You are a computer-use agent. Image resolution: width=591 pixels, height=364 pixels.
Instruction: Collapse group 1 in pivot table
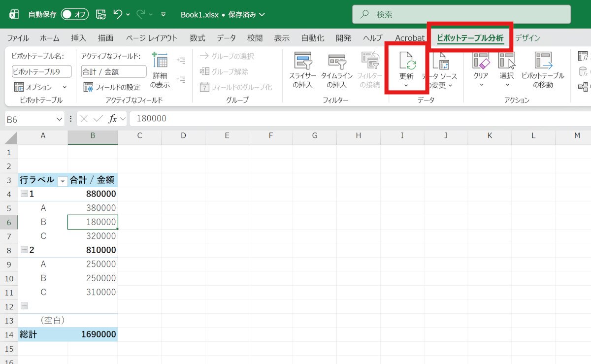pos(24,194)
